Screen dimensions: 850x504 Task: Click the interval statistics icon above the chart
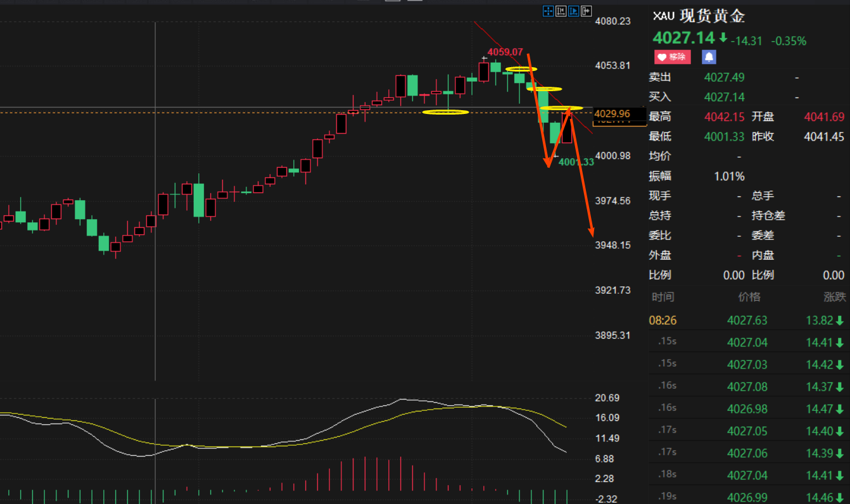pyautogui.click(x=561, y=11)
